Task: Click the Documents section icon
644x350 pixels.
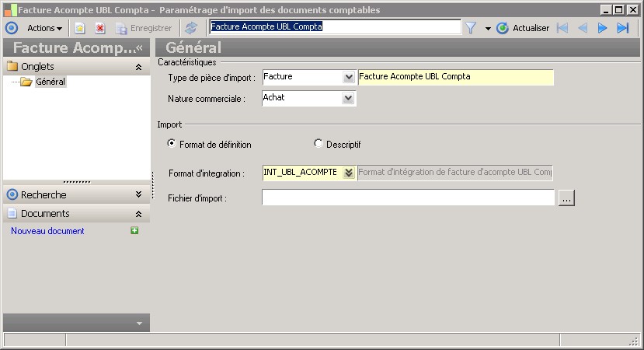Action: tap(12, 213)
